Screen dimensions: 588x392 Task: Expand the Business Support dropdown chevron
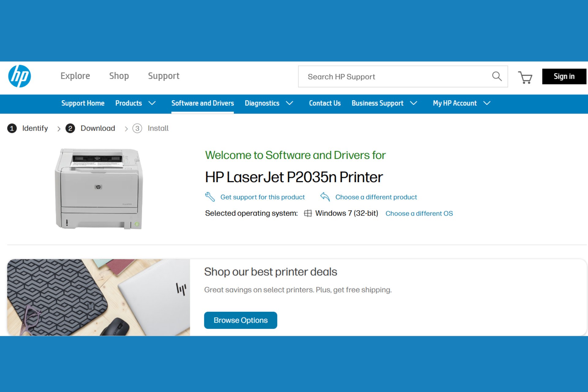click(413, 103)
